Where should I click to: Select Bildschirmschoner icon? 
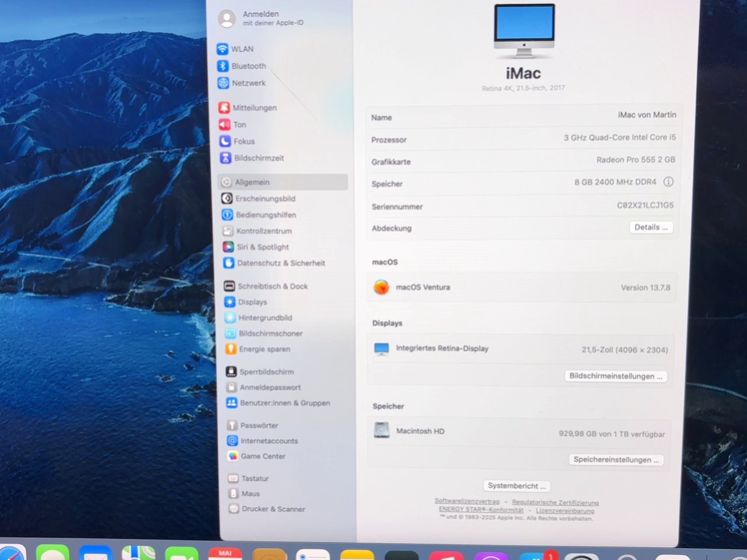click(x=231, y=333)
